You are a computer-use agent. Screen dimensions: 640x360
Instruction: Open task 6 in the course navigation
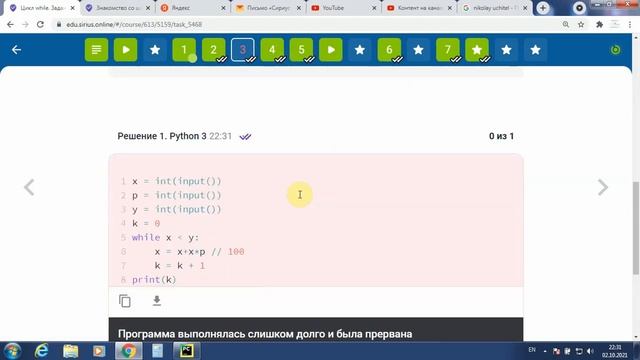389,50
